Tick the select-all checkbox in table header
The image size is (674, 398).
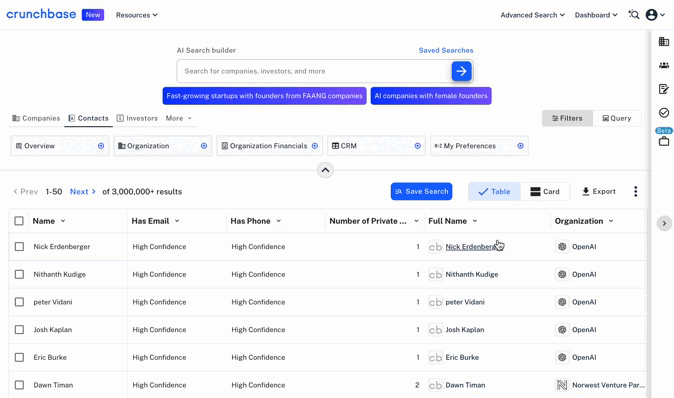point(19,221)
